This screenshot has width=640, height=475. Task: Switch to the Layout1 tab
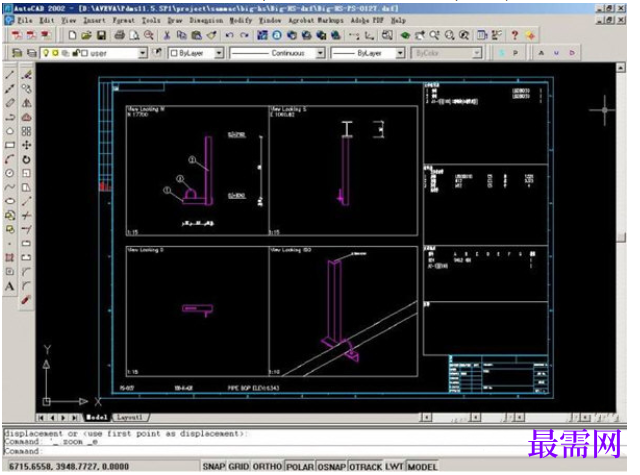point(130,417)
